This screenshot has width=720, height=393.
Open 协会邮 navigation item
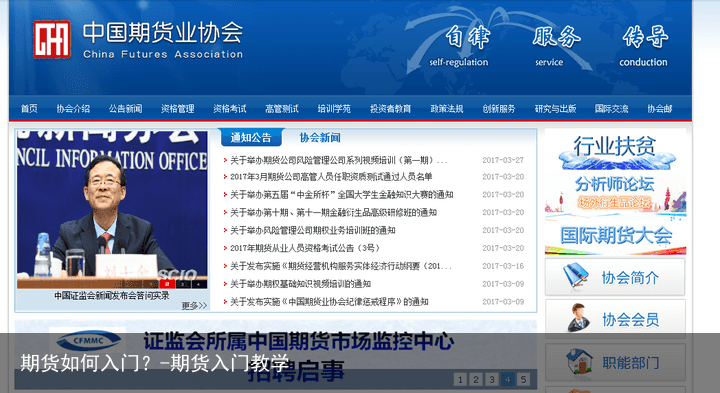pos(659,109)
